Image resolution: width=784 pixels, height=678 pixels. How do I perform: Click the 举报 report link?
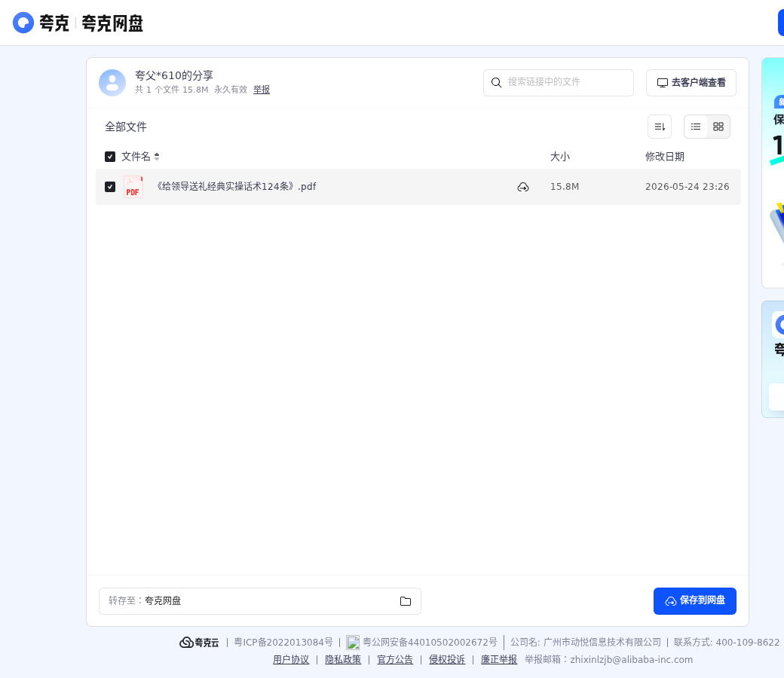262,90
